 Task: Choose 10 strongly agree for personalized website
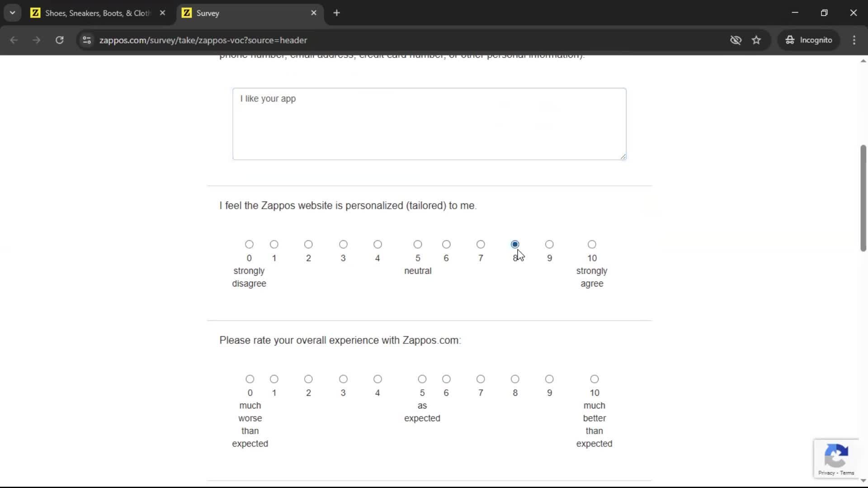592,244
